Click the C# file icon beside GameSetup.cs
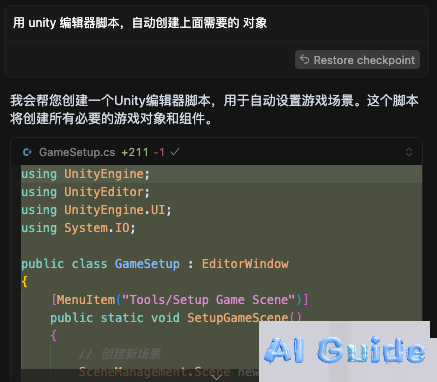437x382 pixels. (x=27, y=152)
